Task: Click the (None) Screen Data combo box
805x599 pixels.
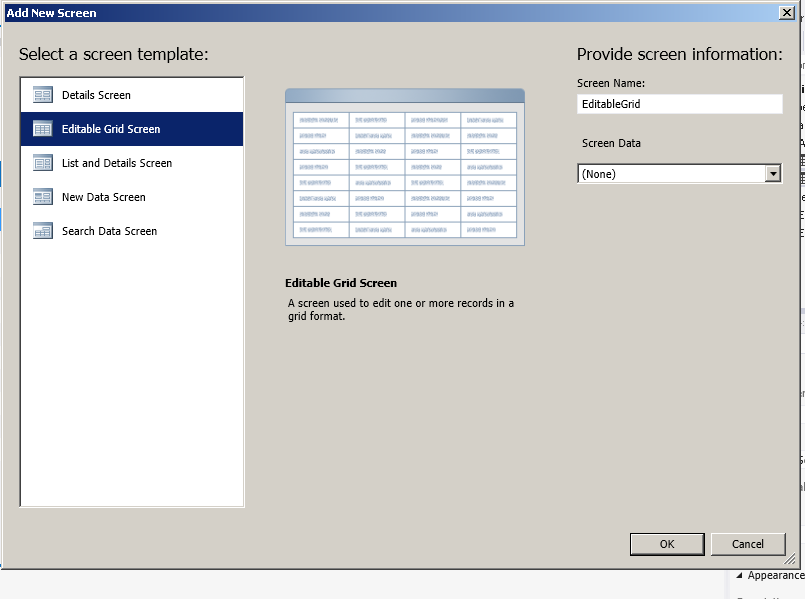Action: pyautogui.click(x=679, y=174)
